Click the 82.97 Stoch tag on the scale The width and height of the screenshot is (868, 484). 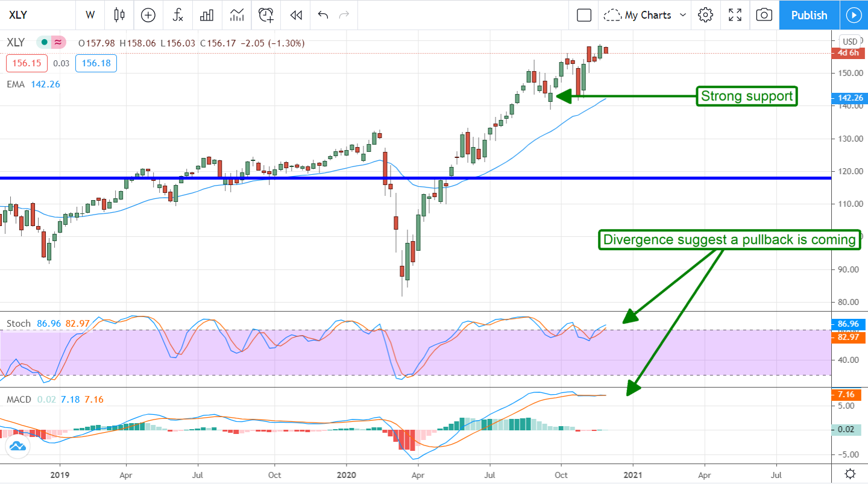pos(848,338)
